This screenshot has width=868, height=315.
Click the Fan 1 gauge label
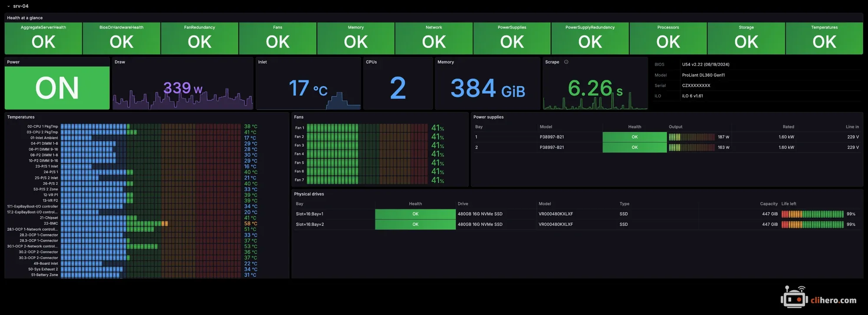[299, 128]
